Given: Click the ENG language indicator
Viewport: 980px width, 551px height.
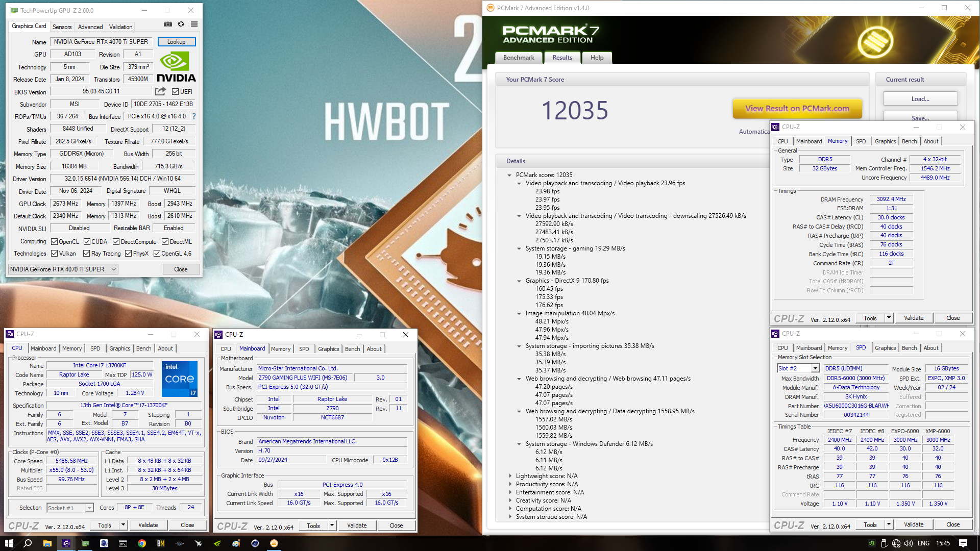Looking at the screenshot, I should pyautogui.click(x=923, y=543).
